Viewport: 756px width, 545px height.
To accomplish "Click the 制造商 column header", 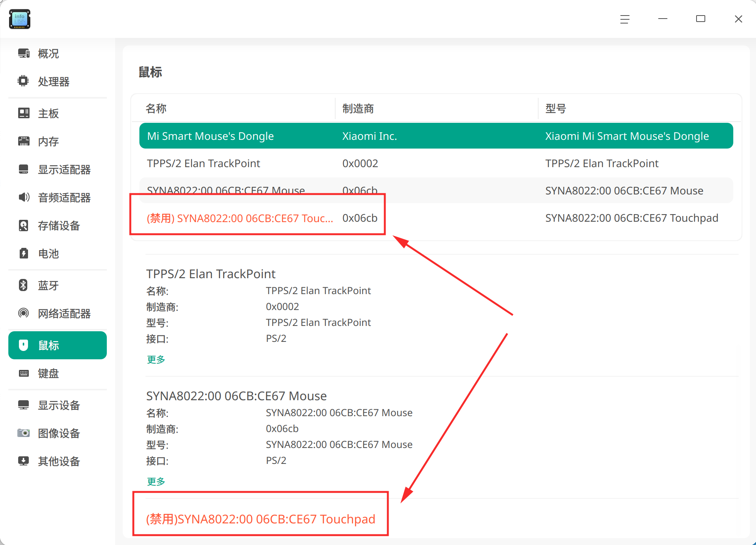I will (358, 108).
